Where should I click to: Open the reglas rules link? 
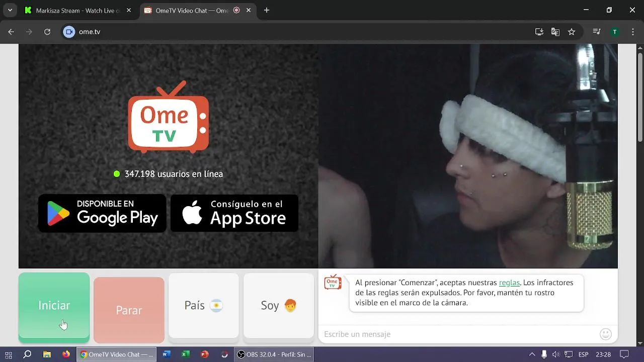coord(509,283)
